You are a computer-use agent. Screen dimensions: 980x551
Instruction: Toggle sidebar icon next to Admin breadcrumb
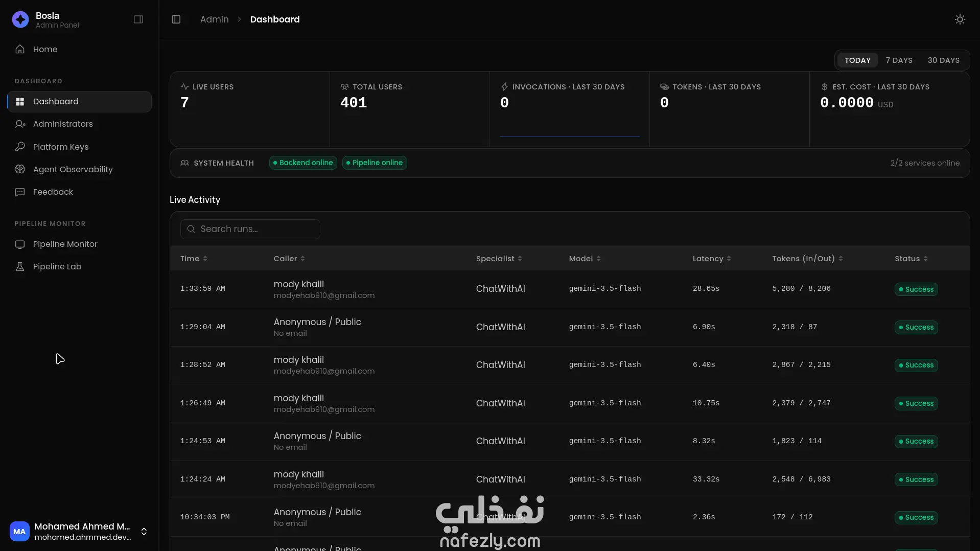[176, 19]
